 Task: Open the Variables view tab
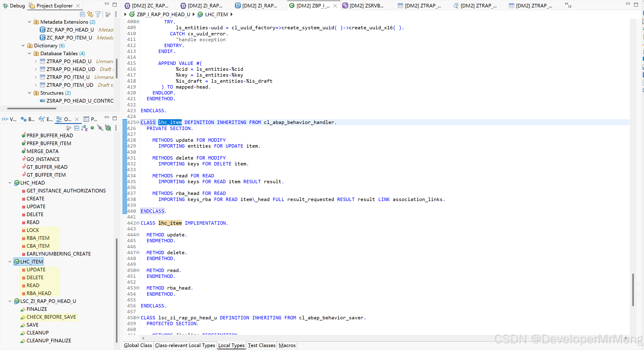click(x=9, y=119)
